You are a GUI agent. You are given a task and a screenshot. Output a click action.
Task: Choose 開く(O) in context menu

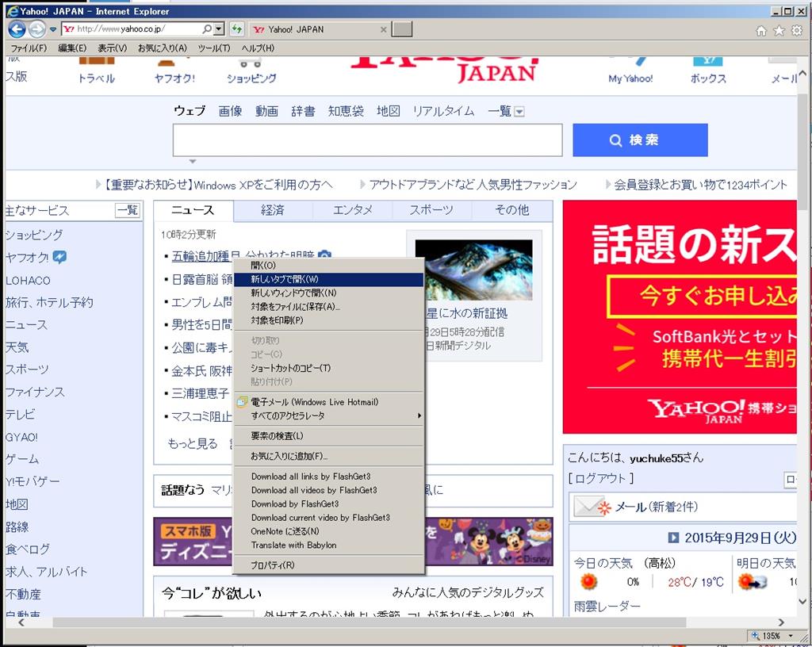[x=329, y=266]
